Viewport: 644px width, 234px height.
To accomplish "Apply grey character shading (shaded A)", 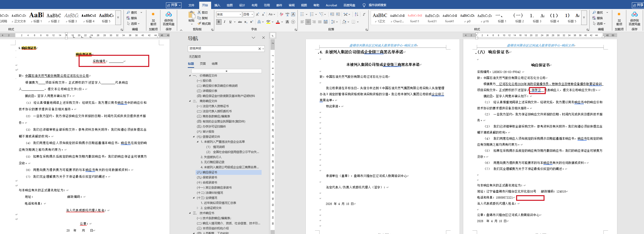I will pyautogui.click(x=287, y=22).
